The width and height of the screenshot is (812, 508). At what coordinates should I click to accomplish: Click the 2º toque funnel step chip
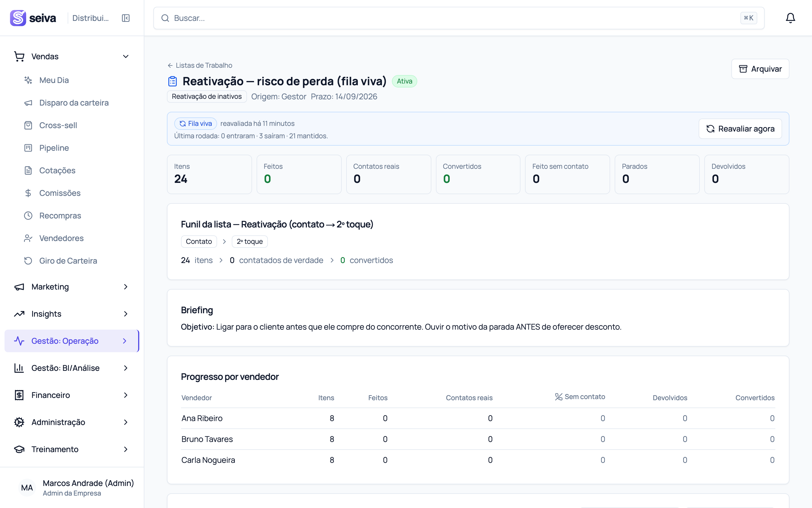250,242
